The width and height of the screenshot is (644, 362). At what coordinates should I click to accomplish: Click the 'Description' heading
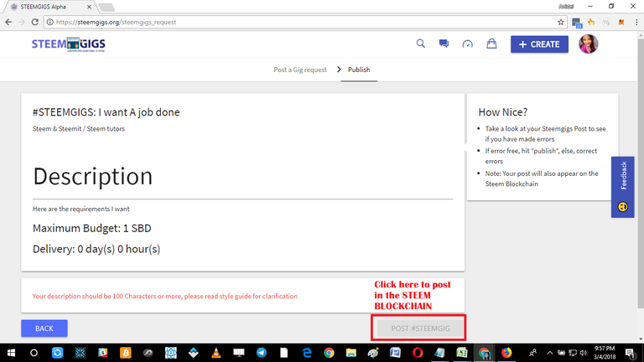(x=93, y=176)
